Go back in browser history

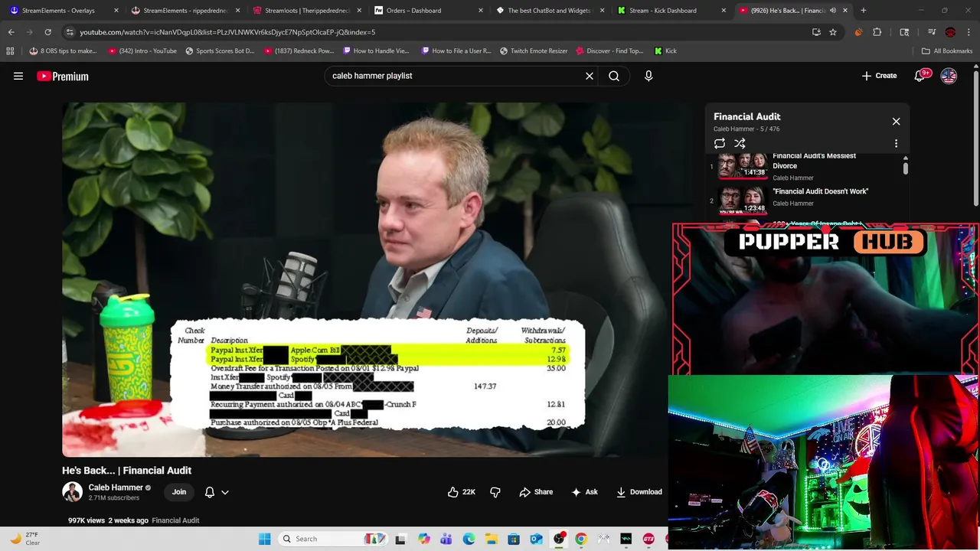pos(11,32)
